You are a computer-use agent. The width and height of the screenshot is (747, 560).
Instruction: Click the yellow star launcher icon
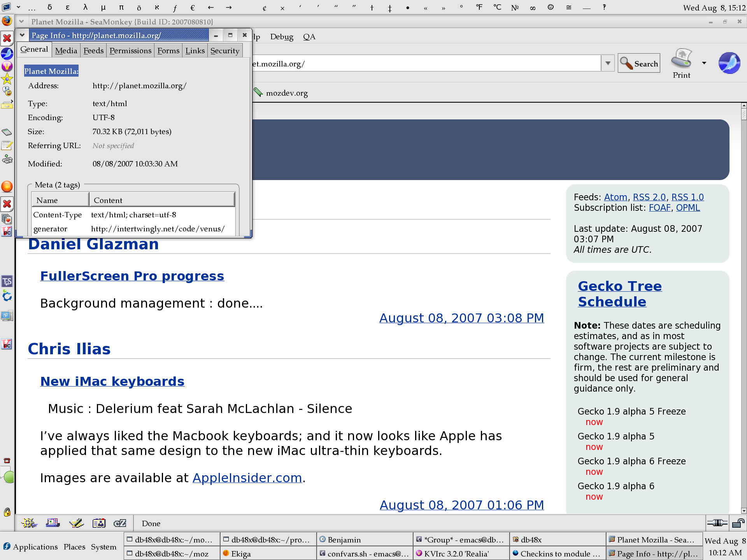tap(7, 79)
